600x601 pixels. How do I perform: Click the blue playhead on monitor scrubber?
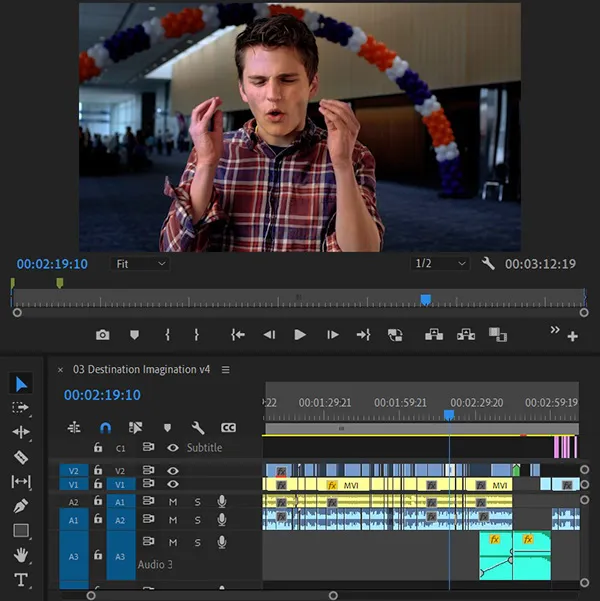tap(426, 299)
